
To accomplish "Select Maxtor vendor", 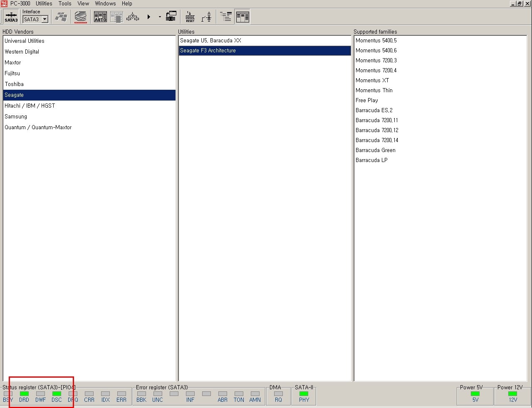I will [x=89, y=62].
